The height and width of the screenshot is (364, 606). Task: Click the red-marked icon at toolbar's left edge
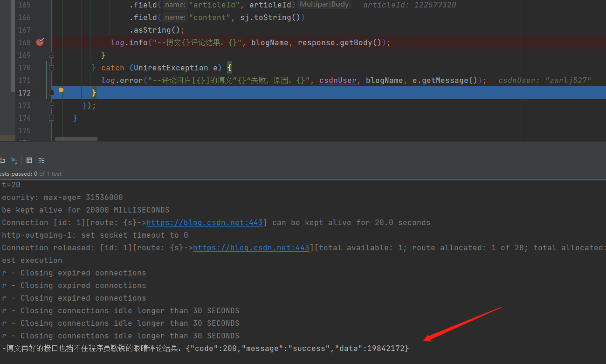point(2,160)
